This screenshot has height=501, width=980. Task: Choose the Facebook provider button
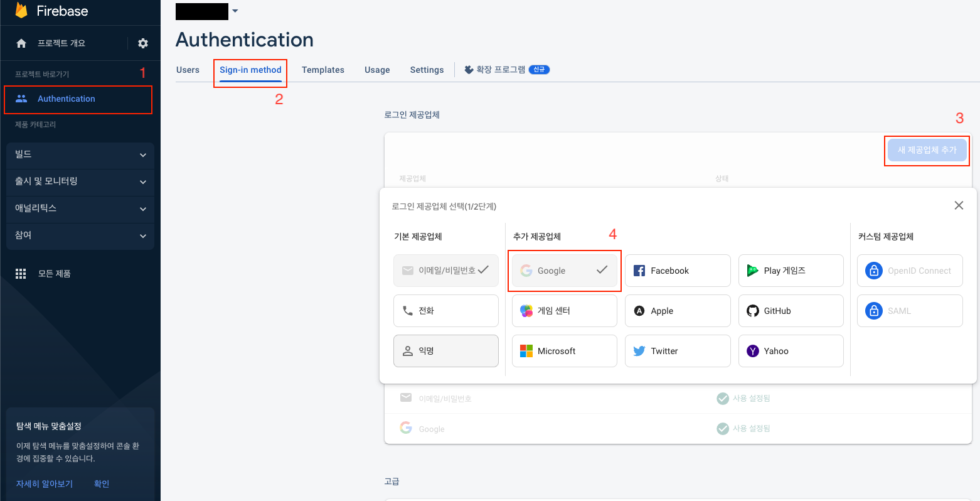[678, 271]
